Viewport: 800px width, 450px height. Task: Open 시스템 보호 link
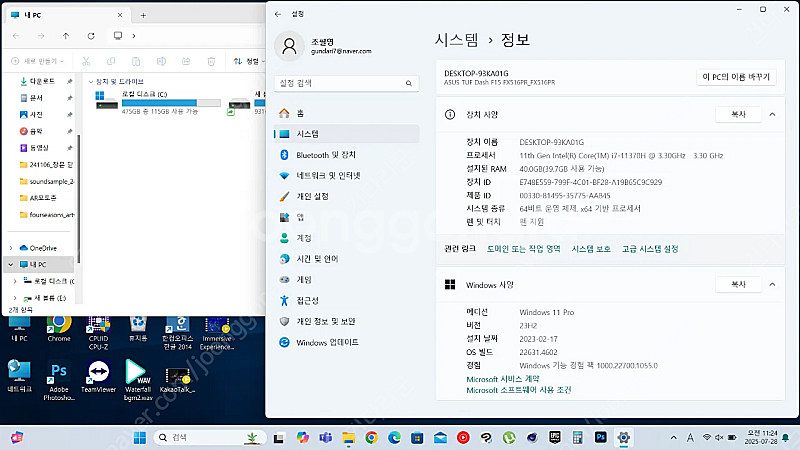click(591, 249)
